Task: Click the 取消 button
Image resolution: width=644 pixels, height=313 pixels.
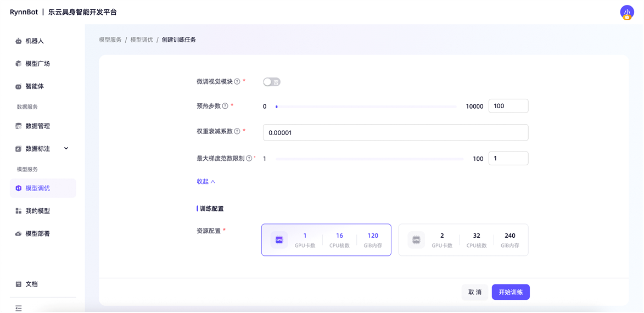Action: pos(475,293)
